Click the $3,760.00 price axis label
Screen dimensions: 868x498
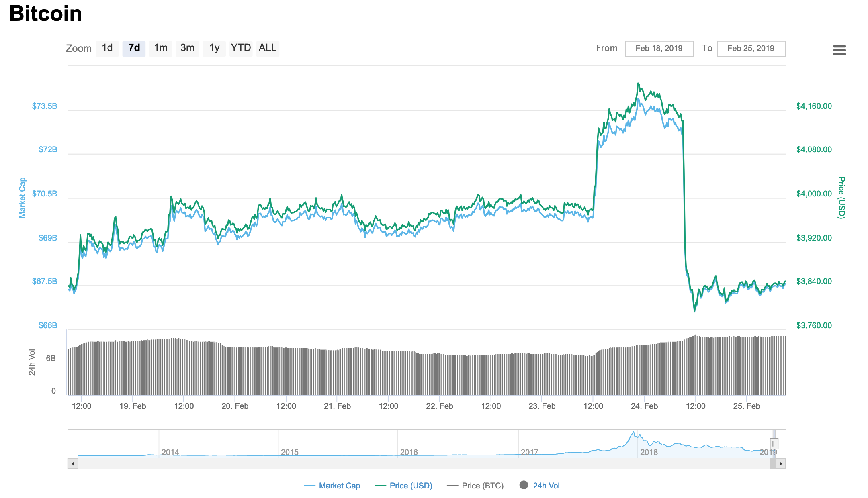click(x=814, y=325)
